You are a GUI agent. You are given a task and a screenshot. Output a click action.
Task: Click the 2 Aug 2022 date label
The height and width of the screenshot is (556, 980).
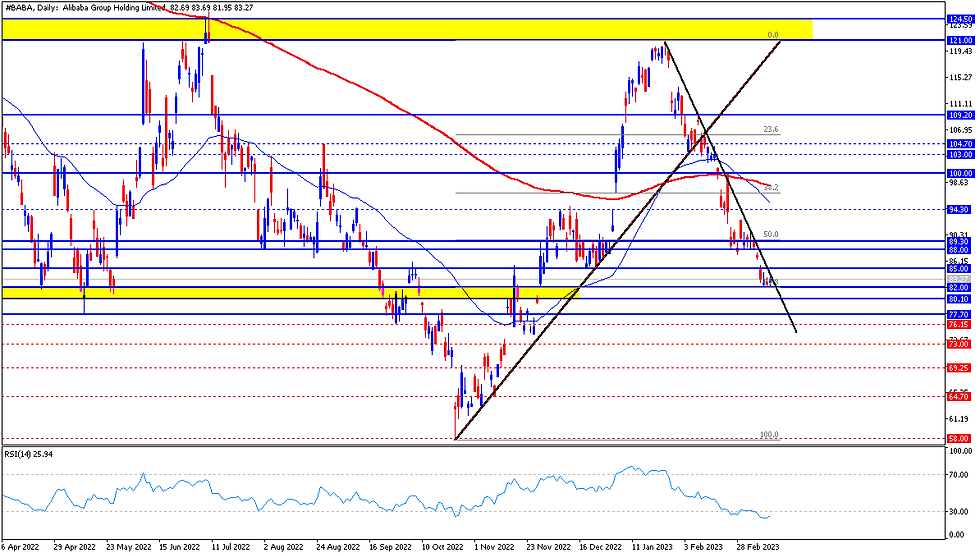(283, 547)
